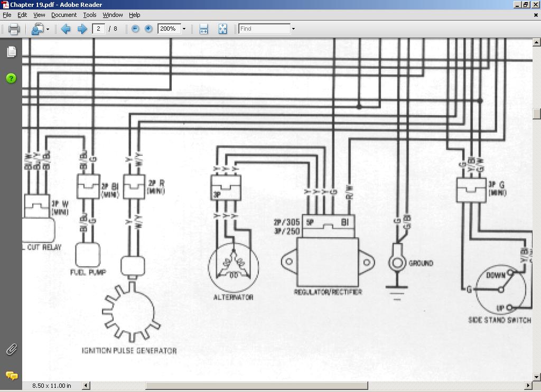Image resolution: width=541 pixels, height=392 pixels.
Task: Open the Attachments paperclip panel
Action: 11,349
